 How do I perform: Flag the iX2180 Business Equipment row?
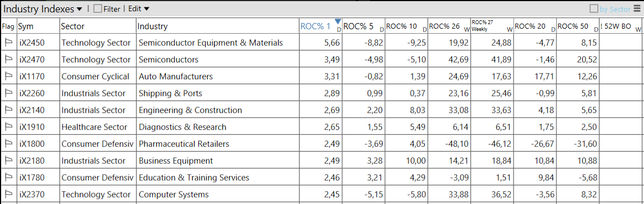point(8,161)
